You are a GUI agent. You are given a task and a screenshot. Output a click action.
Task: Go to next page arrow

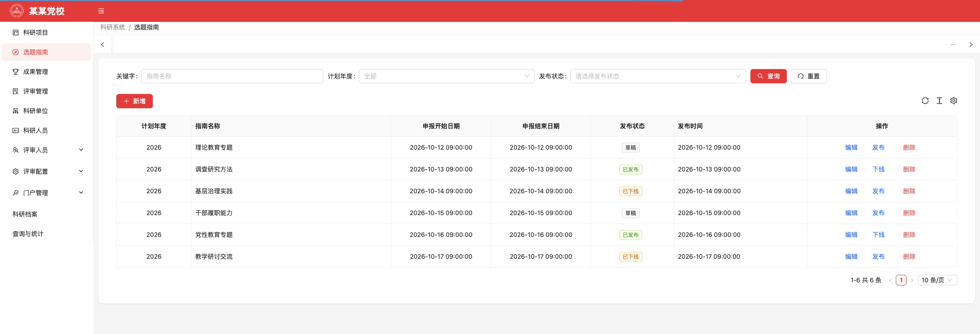click(912, 280)
